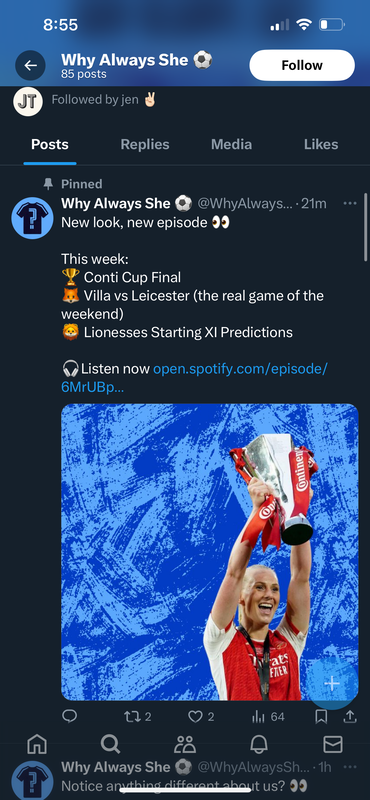Open more options on second post
The height and width of the screenshot is (800, 370).
[350, 767]
